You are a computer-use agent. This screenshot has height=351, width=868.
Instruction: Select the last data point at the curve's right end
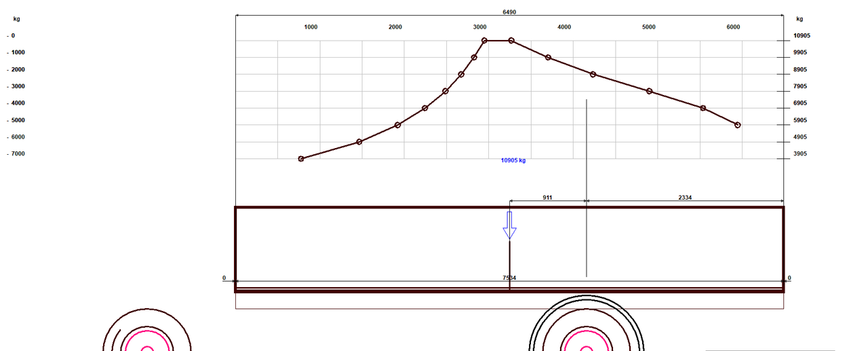pos(738,125)
